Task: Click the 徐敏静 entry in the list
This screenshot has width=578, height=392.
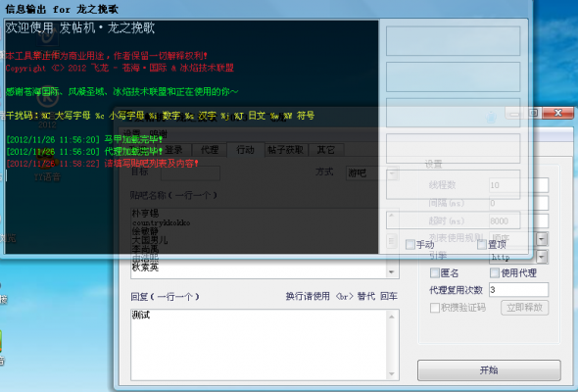Action: (145, 231)
